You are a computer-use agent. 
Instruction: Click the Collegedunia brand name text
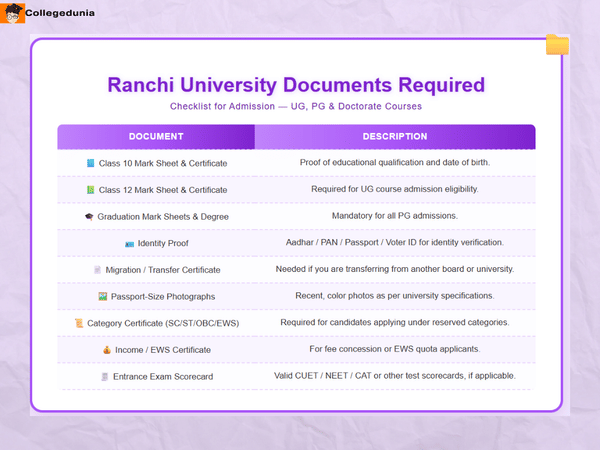point(60,13)
